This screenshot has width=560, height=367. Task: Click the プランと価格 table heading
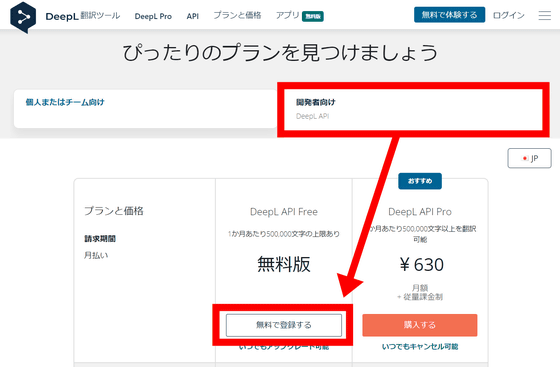[x=114, y=211]
